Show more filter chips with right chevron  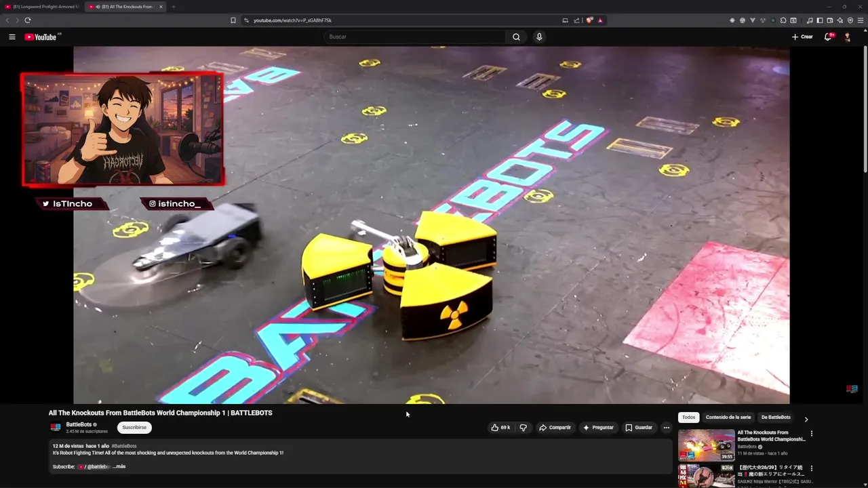(806, 419)
